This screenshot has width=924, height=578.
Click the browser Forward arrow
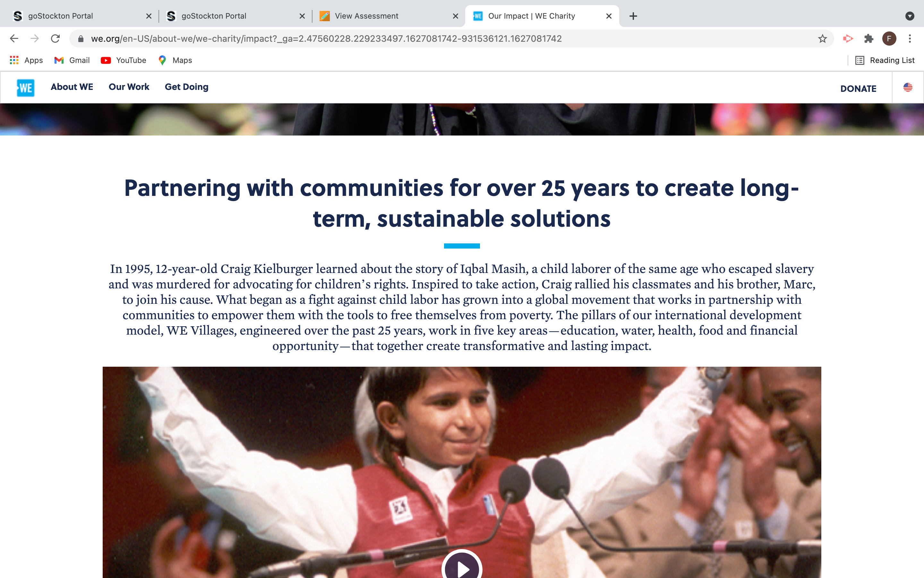click(35, 39)
